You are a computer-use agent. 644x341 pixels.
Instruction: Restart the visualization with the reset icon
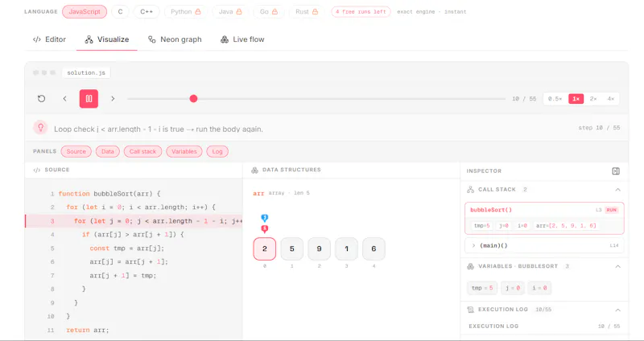[42, 98]
